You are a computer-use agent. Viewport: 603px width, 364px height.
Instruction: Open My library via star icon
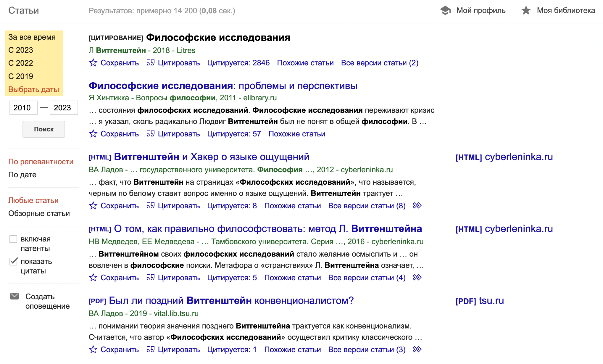tap(526, 11)
